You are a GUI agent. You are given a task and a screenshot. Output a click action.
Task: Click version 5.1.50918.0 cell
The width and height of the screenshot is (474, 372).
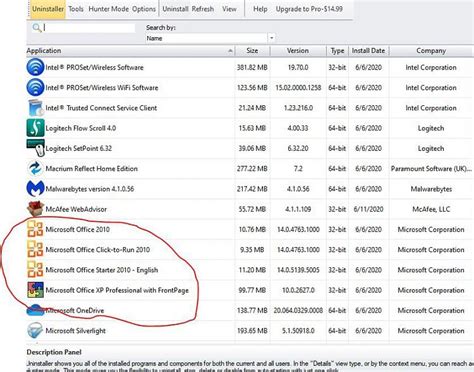click(x=298, y=331)
